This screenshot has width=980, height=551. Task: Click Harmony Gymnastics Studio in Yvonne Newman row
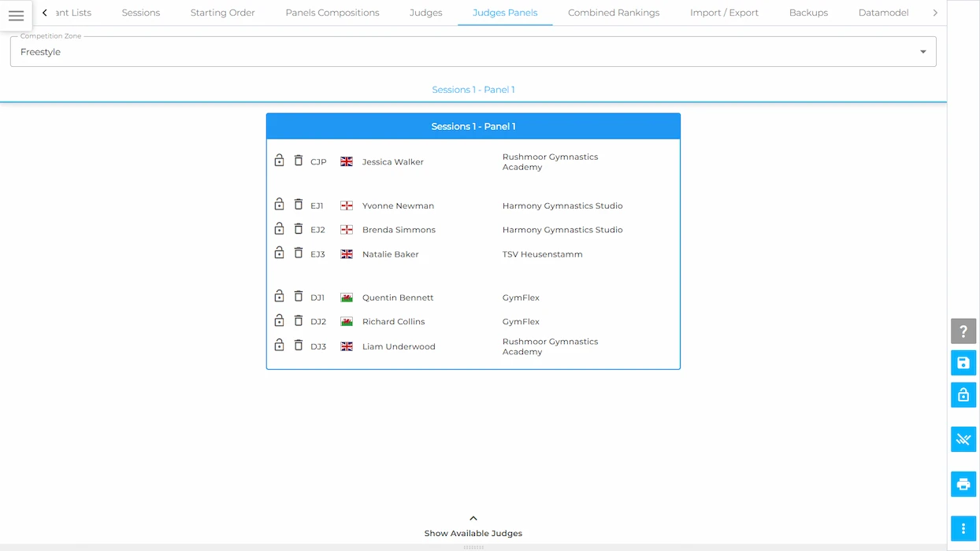(562, 206)
